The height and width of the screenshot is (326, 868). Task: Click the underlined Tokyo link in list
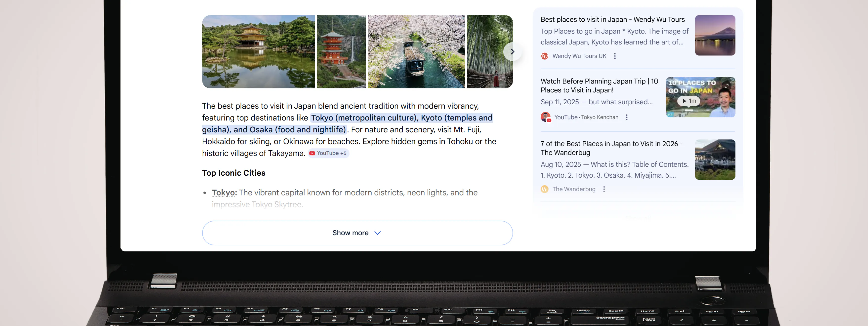coord(224,193)
